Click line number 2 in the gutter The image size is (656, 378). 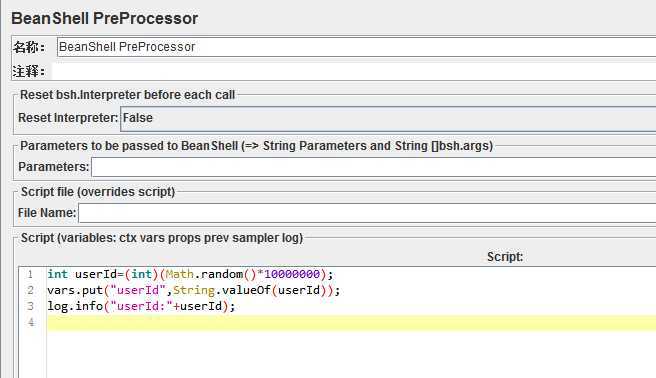(31, 290)
